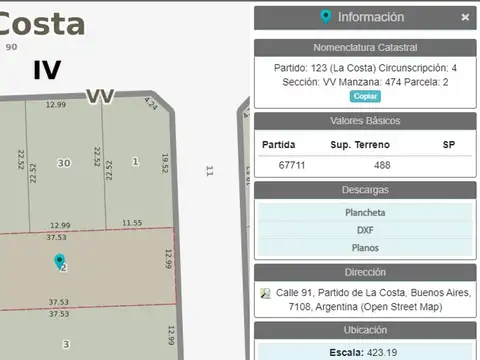
Task: Download the Plancheta file
Action: tap(365, 212)
